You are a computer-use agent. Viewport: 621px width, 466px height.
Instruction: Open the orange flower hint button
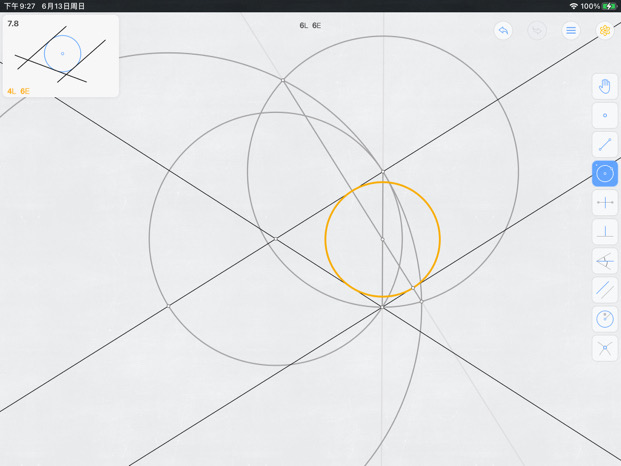tap(605, 30)
